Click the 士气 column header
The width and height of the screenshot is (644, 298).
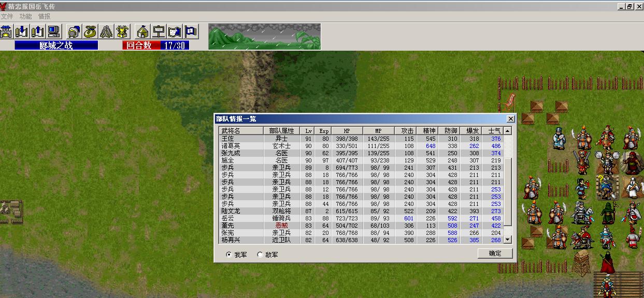click(x=493, y=131)
